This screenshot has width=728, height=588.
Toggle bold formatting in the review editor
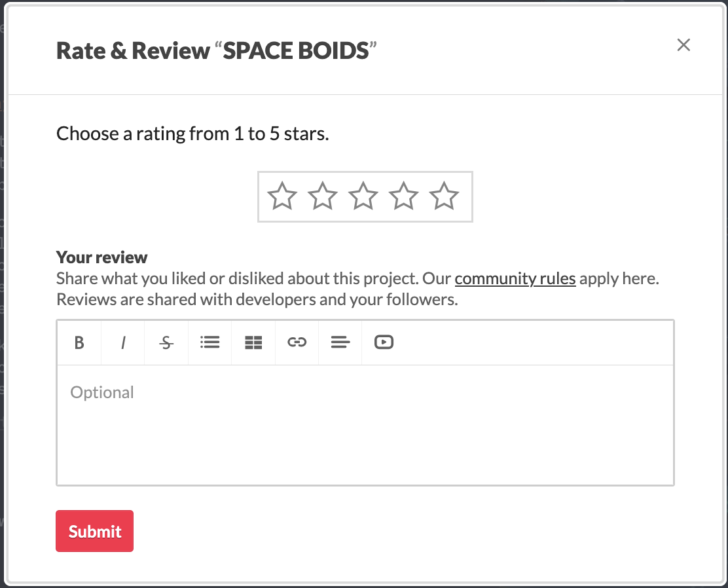click(x=79, y=342)
